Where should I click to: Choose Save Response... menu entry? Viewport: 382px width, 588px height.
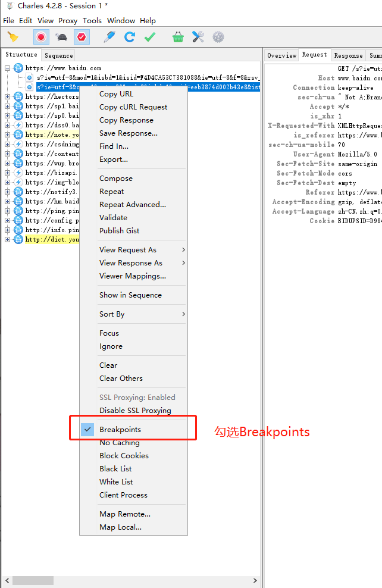(x=128, y=133)
